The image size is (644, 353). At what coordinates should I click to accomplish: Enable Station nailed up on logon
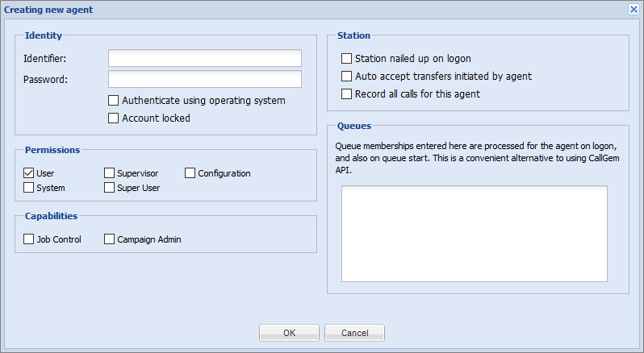click(347, 59)
